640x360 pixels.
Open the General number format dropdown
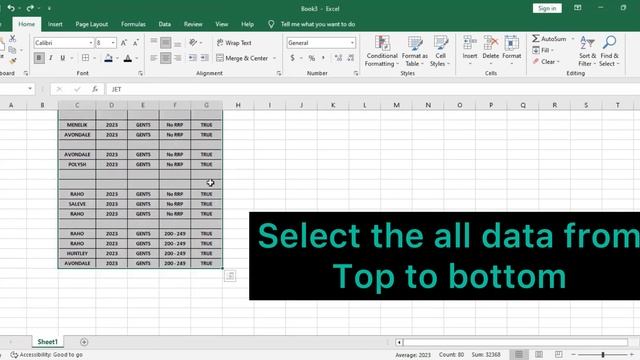[x=352, y=42]
